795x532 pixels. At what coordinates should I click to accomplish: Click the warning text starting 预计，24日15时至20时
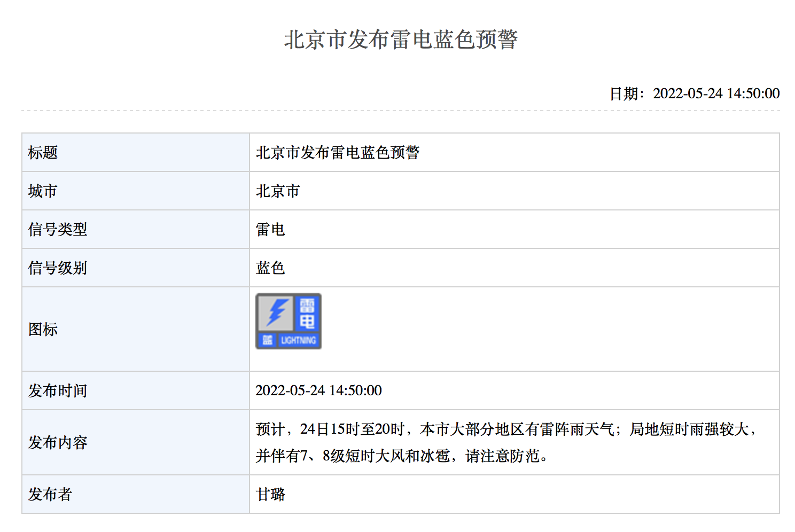(506, 442)
